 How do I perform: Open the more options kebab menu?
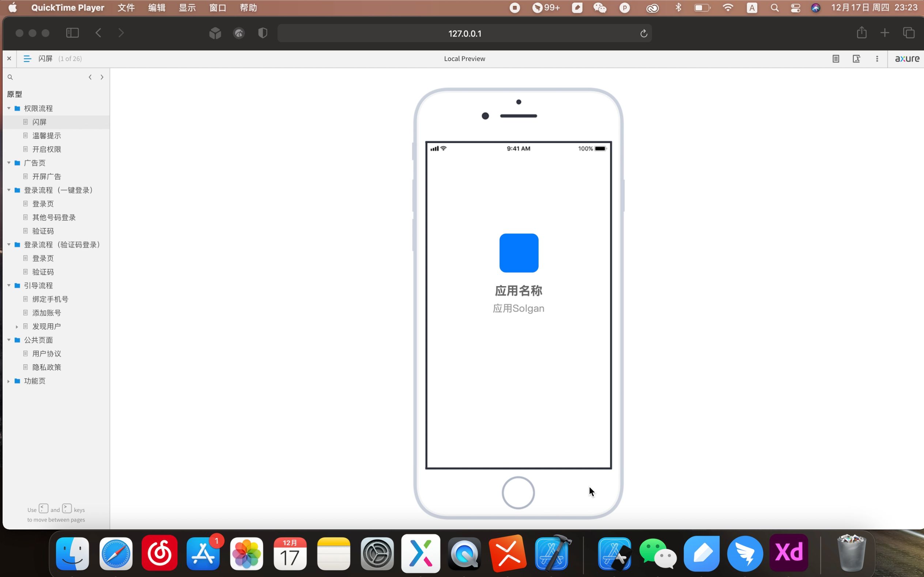coord(877,58)
